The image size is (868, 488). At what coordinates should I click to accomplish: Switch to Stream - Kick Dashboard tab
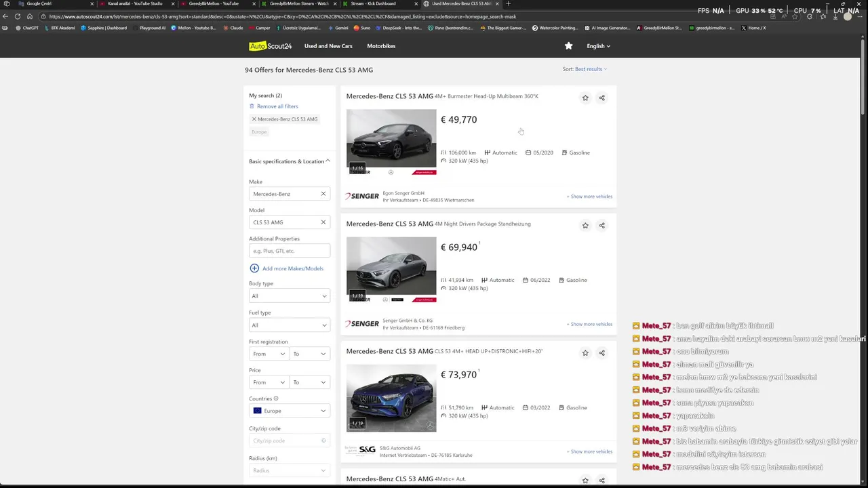click(378, 3)
